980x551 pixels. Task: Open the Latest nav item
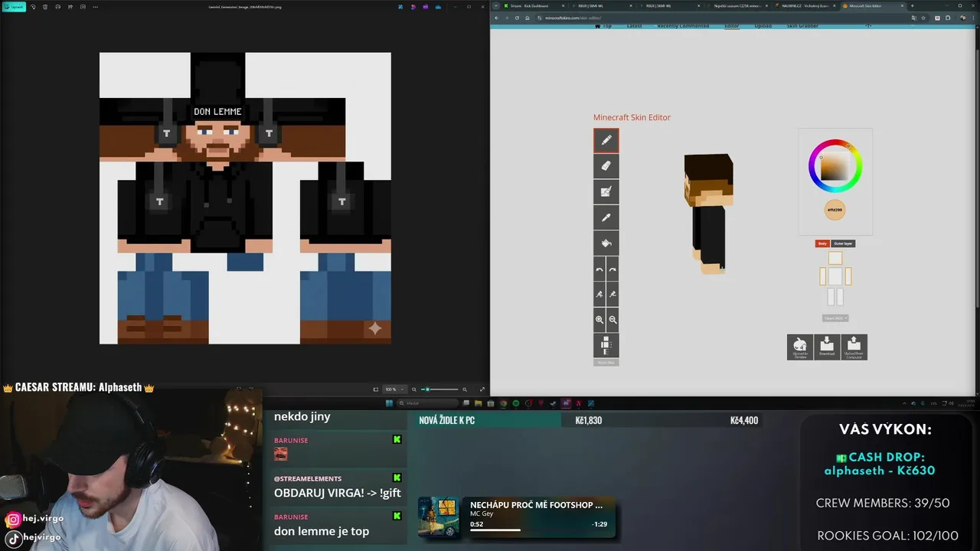[635, 26]
